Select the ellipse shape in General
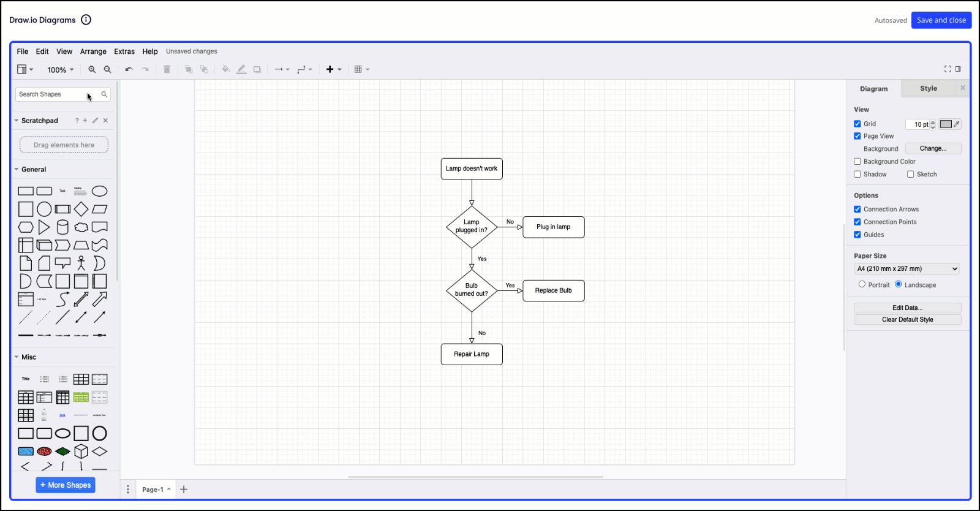980x511 pixels. (x=99, y=191)
